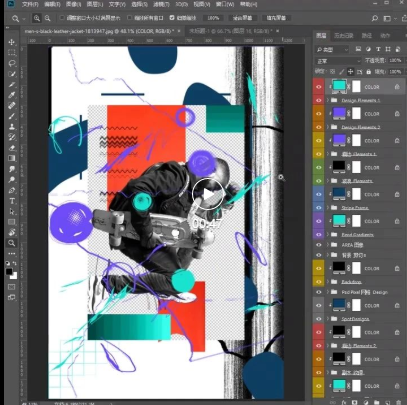
Task: Click the zoom-out magnifier in options bar
Action: [47, 18]
